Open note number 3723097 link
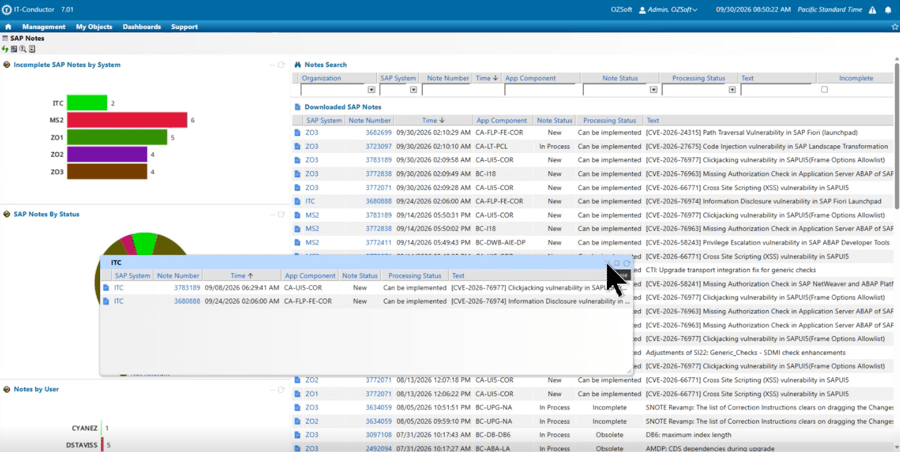 pos(378,146)
